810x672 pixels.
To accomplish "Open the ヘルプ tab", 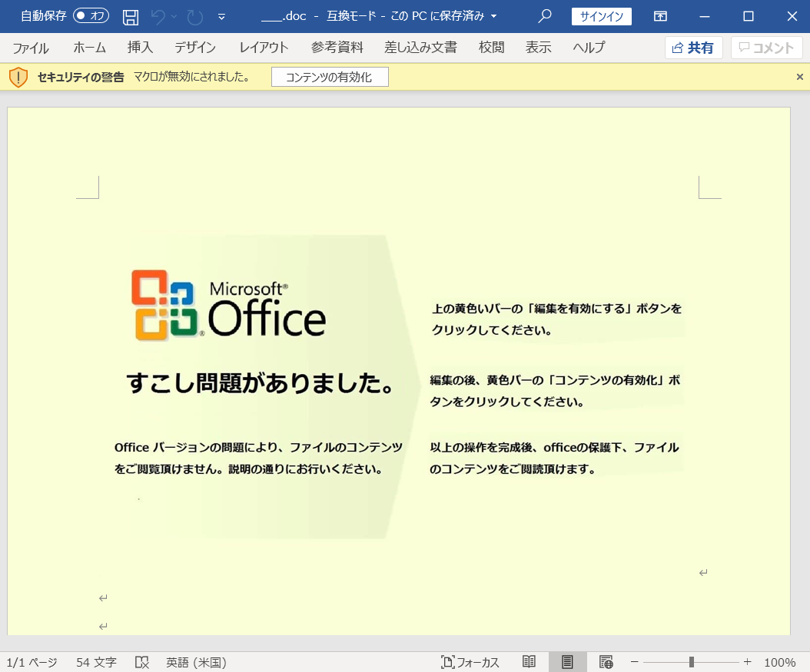I will click(589, 48).
